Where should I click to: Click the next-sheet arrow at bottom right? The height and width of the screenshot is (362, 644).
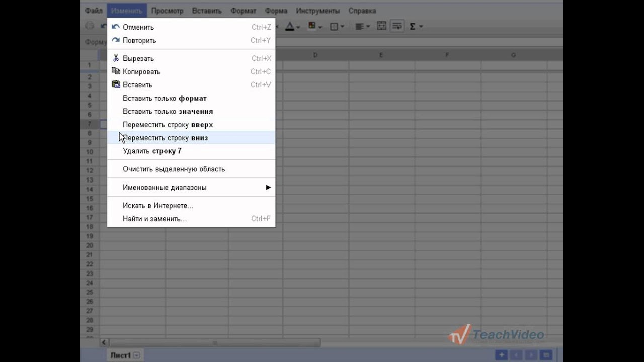click(531, 355)
